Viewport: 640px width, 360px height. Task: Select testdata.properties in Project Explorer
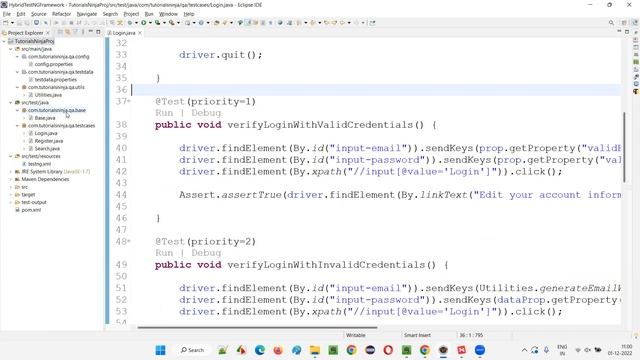pos(56,80)
